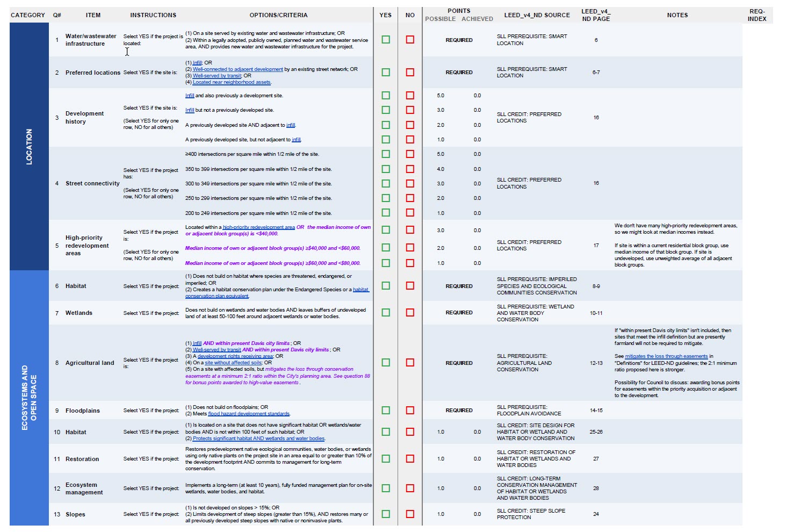The image size is (786, 532).
Task: Click 'mitigates the loss through easements' in Notes
Action: [666, 356]
